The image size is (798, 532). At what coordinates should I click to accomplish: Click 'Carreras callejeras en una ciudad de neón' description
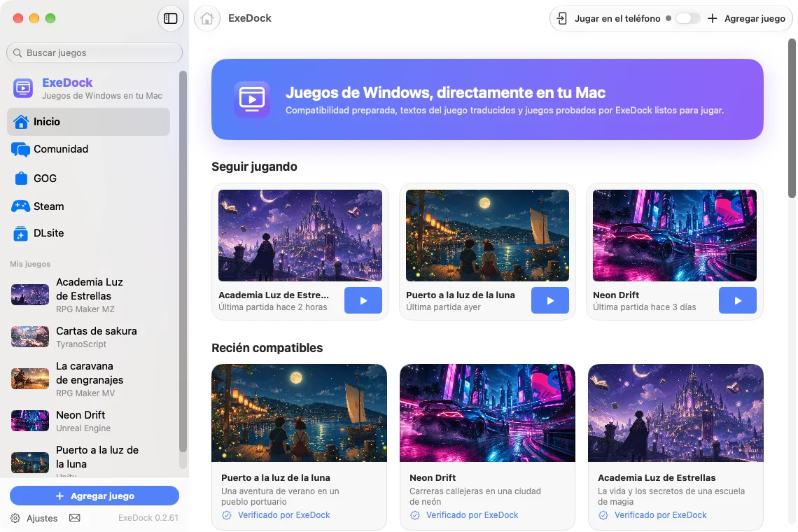point(475,496)
